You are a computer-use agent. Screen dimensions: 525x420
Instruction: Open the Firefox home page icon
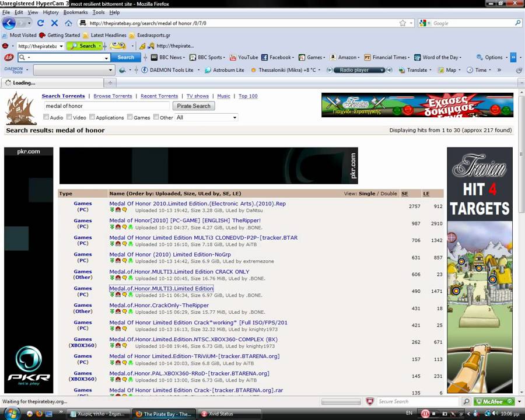tap(69, 23)
